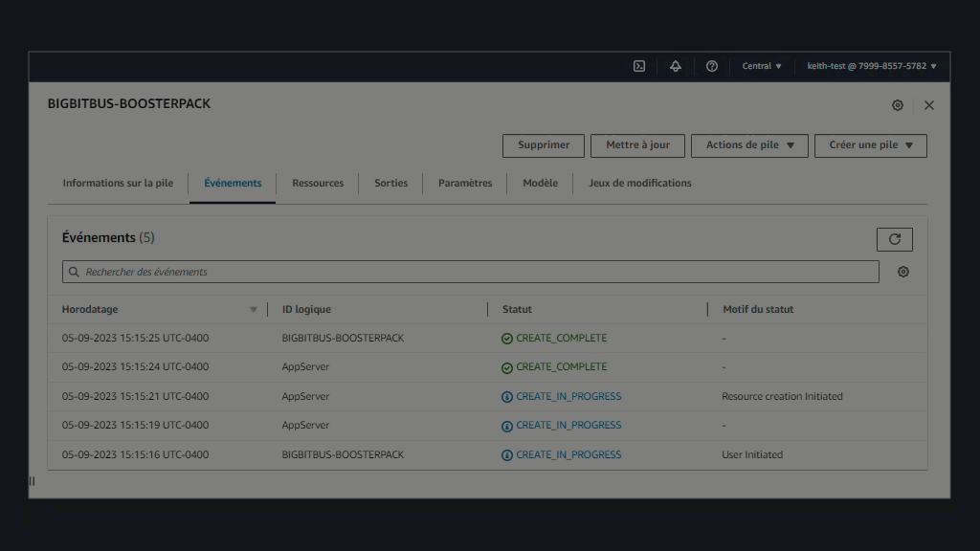Image resolution: width=980 pixels, height=551 pixels.
Task: Refresh the events list
Action: point(894,239)
